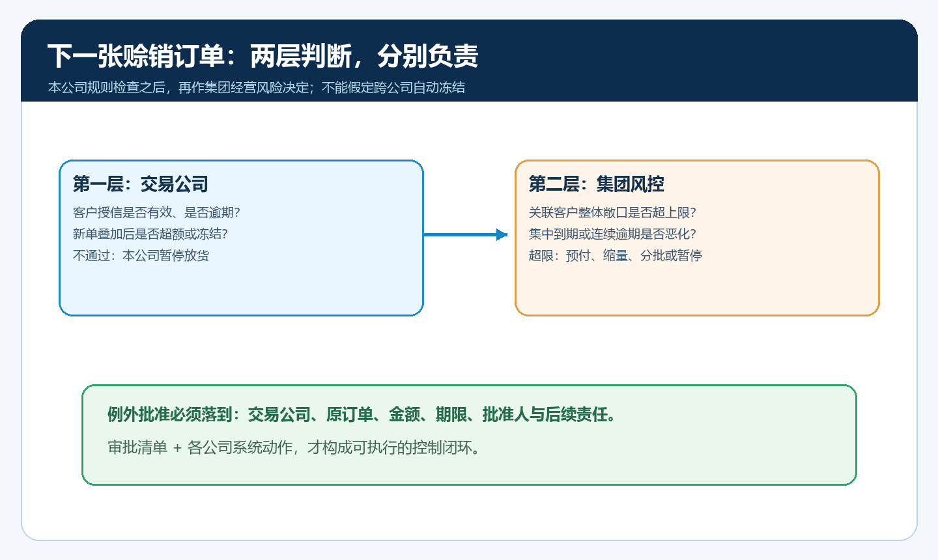Click the line 关联客户整体敞口是否超上限？

(613, 212)
